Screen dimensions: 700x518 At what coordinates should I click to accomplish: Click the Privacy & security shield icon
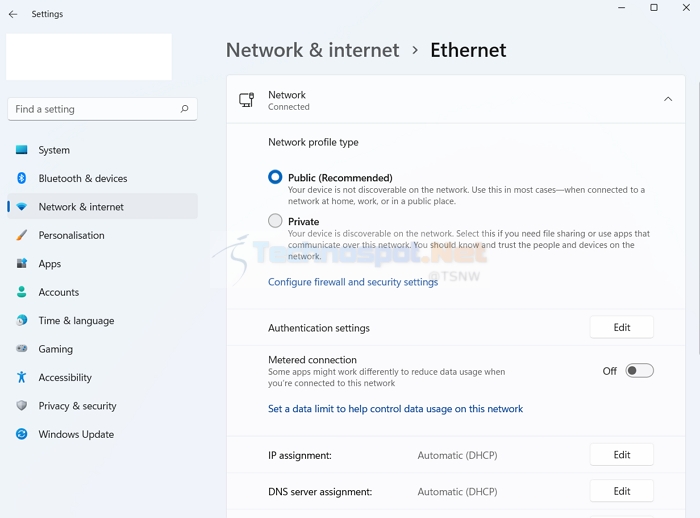click(21, 405)
